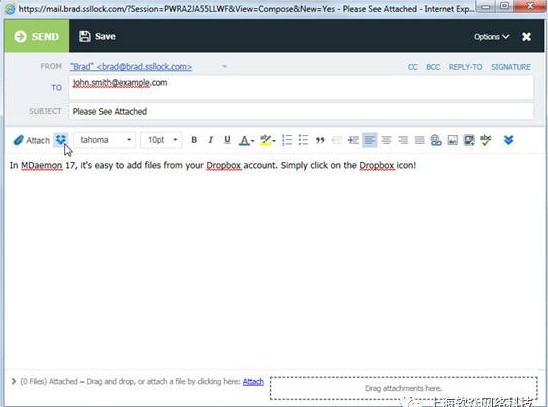Click the Attach link at bottom

pyautogui.click(x=253, y=381)
